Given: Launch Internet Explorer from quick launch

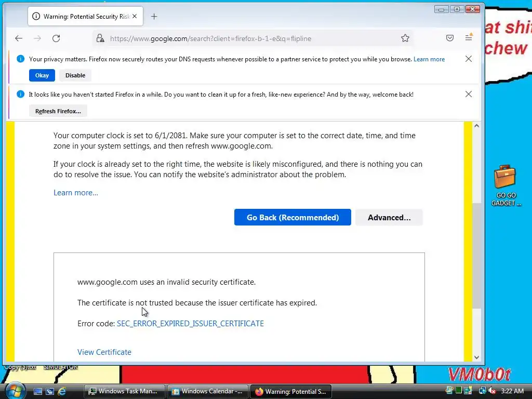Looking at the screenshot, I should coord(62,392).
